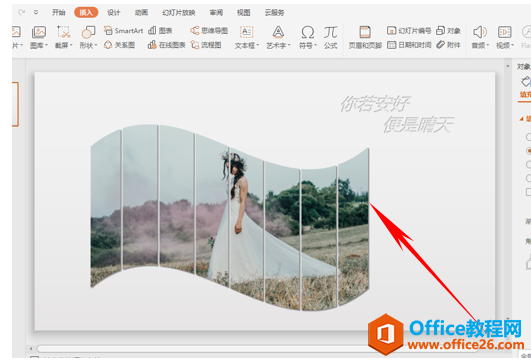Click the 符号 omega symbol icon
The height and width of the screenshot is (362, 531).
click(307, 32)
